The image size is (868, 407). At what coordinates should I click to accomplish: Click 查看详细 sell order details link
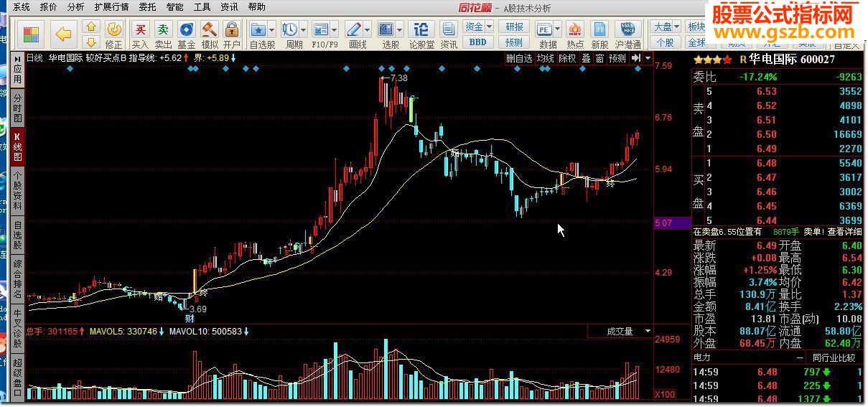pos(844,232)
